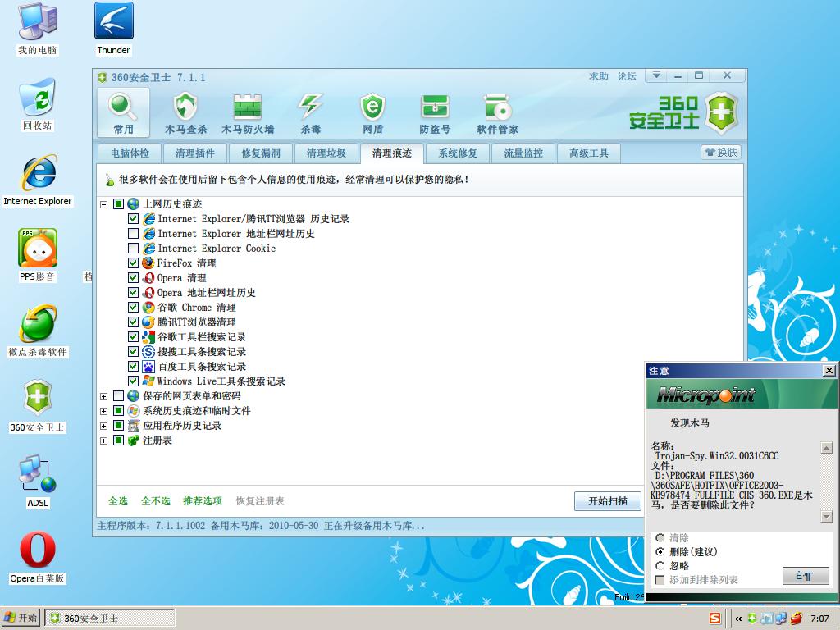This screenshot has width=840, height=630.
Task: Click the 谷歌 Chrome icon in the list
Action: pos(148,308)
